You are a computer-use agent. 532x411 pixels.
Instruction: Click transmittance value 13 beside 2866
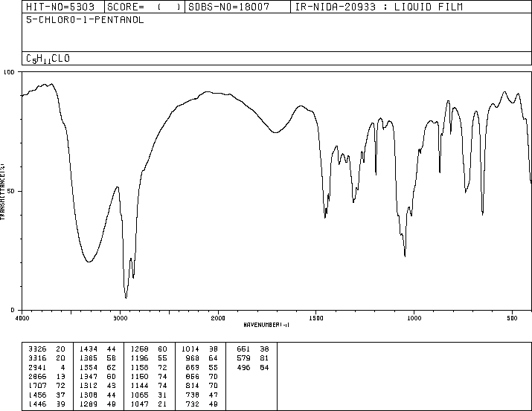pyautogui.click(x=61, y=376)
